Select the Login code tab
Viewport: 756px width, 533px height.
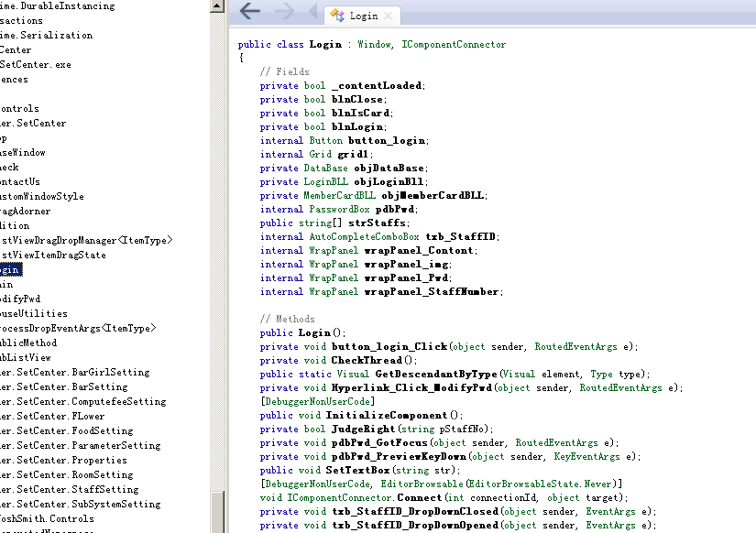(363, 16)
